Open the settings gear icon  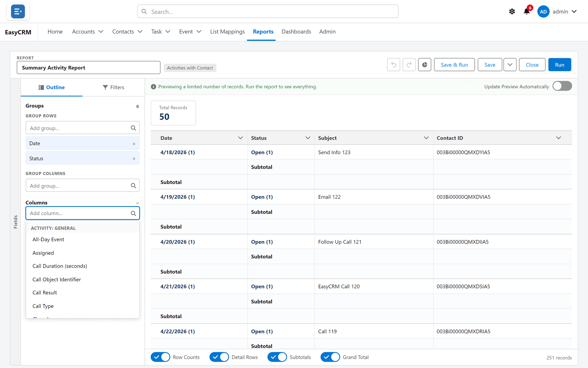click(512, 12)
